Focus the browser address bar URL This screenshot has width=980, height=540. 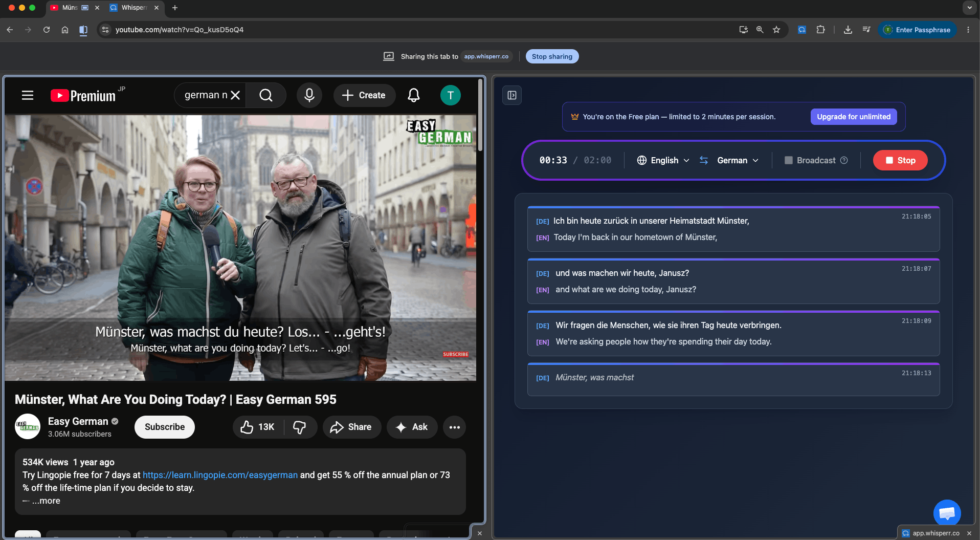pyautogui.click(x=179, y=30)
